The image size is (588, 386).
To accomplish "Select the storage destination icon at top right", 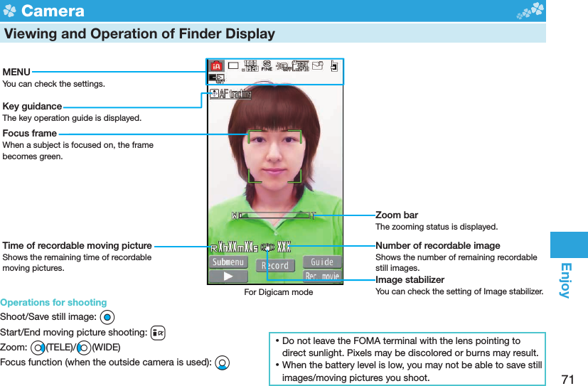I will point(334,66).
